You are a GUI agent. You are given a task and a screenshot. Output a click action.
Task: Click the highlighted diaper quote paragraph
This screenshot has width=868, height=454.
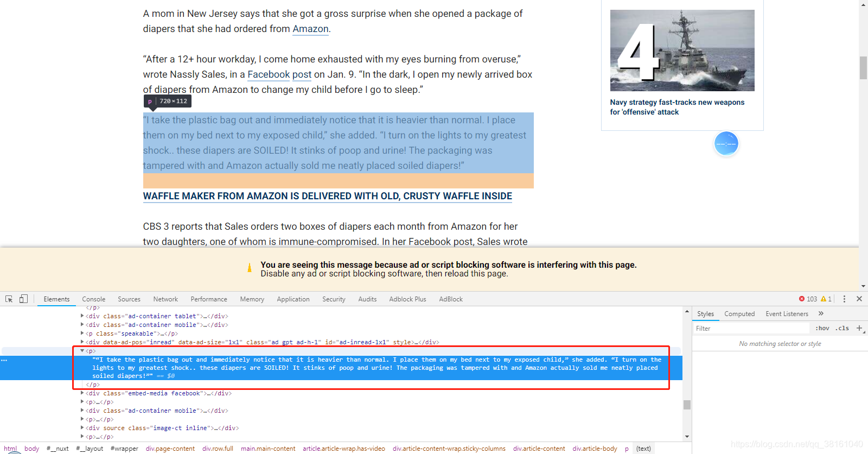point(339,143)
